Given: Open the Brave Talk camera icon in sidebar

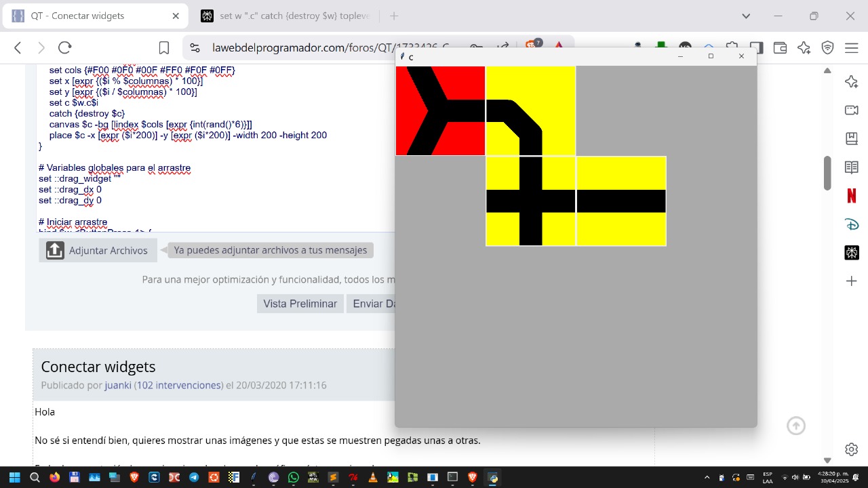Looking at the screenshot, I should coord(852,110).
